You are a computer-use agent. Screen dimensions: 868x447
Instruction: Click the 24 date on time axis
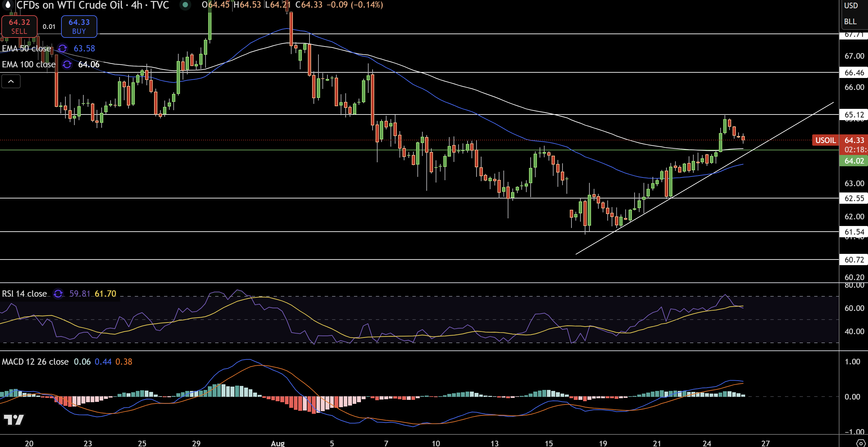pos(707,443)
